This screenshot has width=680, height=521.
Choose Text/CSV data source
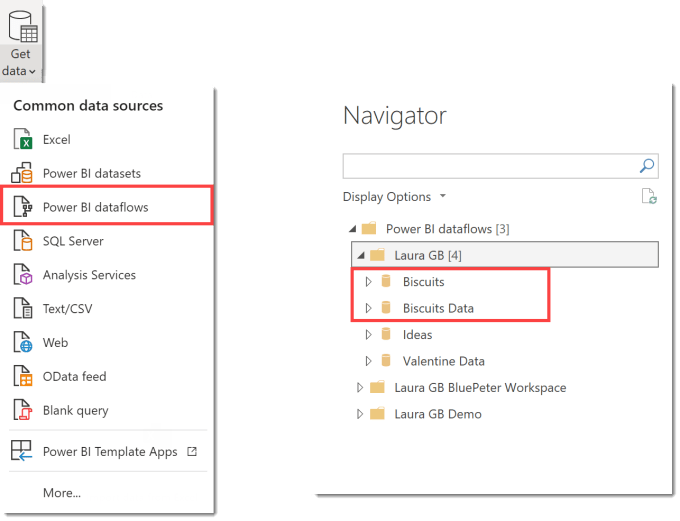67,309
